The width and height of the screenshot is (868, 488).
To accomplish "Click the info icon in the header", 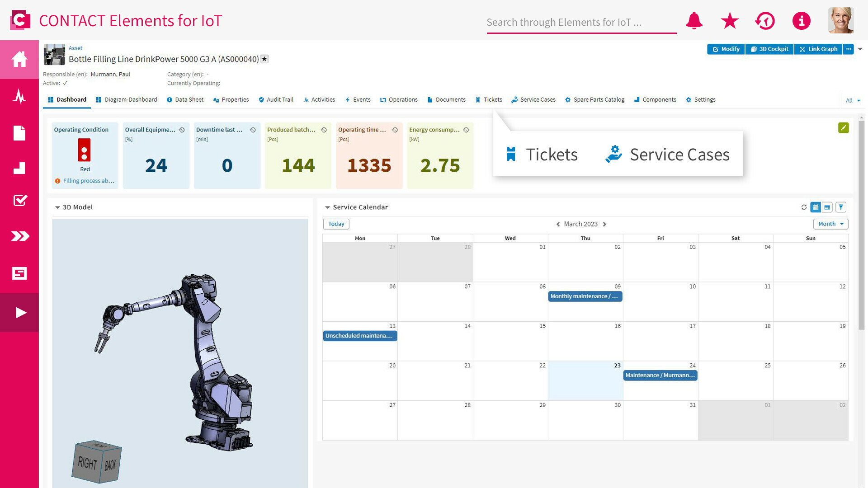I will coord(801,21).
